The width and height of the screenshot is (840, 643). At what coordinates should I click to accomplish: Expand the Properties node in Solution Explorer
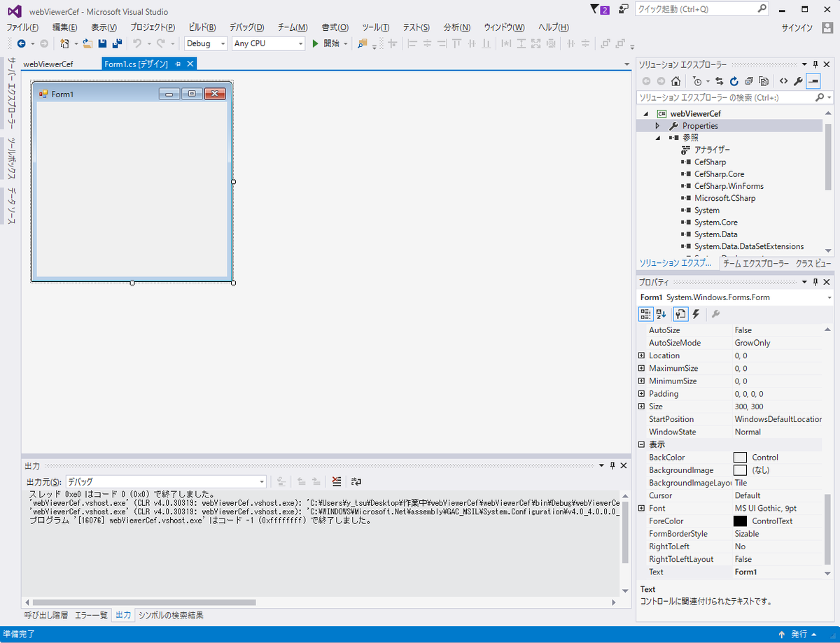point(657,125)
